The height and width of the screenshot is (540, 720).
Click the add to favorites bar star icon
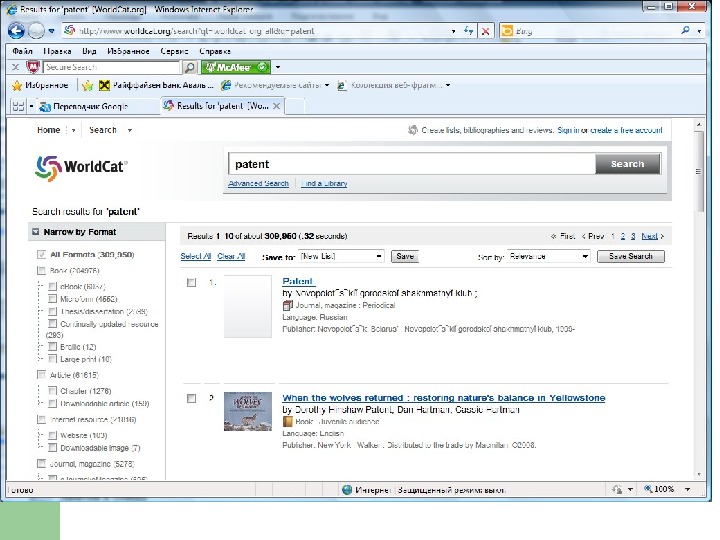click(x=87, y=85)
